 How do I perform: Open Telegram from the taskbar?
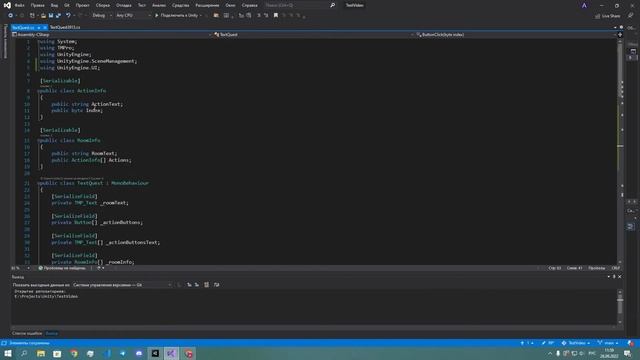(x=122, y=353)
